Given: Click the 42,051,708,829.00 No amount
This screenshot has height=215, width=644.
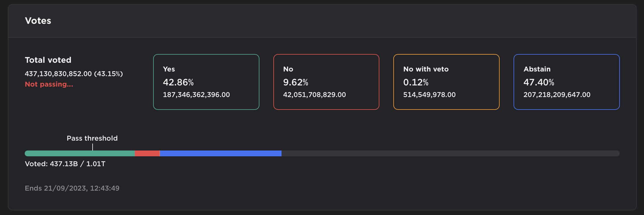Looking at the screenshot, I should (314, 95).
